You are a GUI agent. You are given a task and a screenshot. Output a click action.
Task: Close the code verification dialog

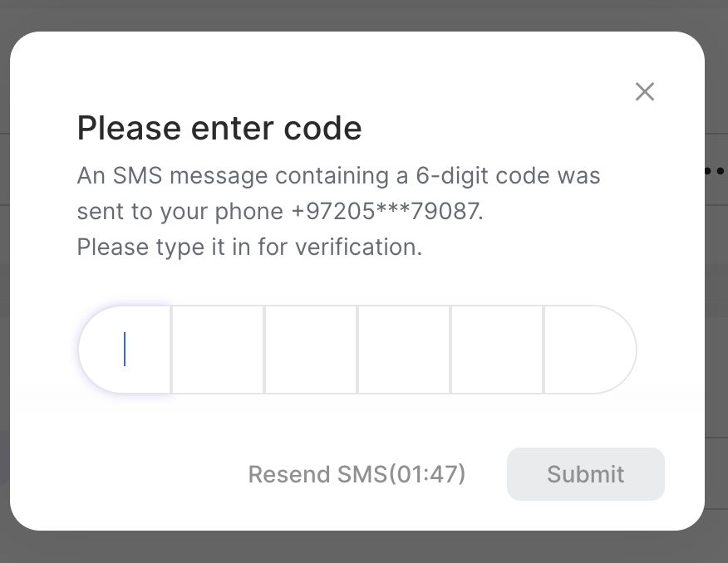pos(645,92)
